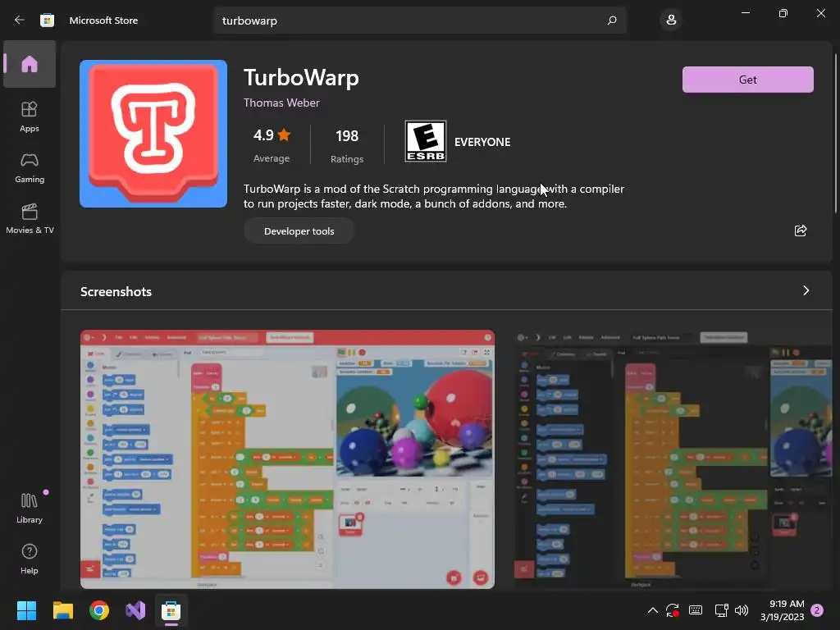Expand Screenshots section with chevron
Viewport: 840px width, 630px height.
pyautogui.click(x=806, y=290)
